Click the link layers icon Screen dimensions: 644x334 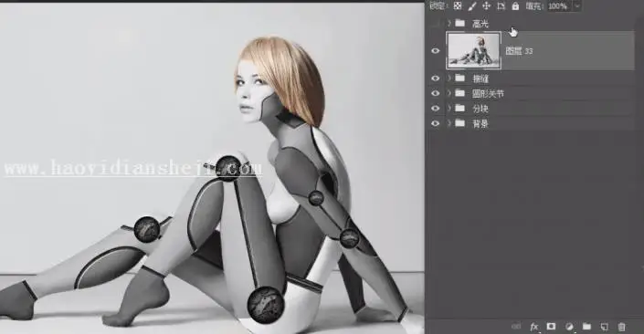(x=516, y=327)
